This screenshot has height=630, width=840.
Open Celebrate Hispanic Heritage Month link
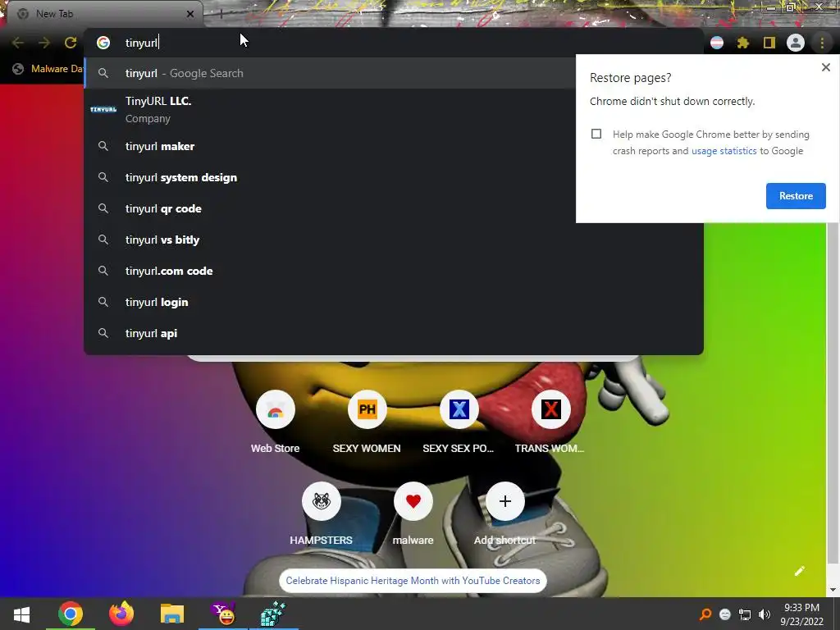click(x=413, y=581)
